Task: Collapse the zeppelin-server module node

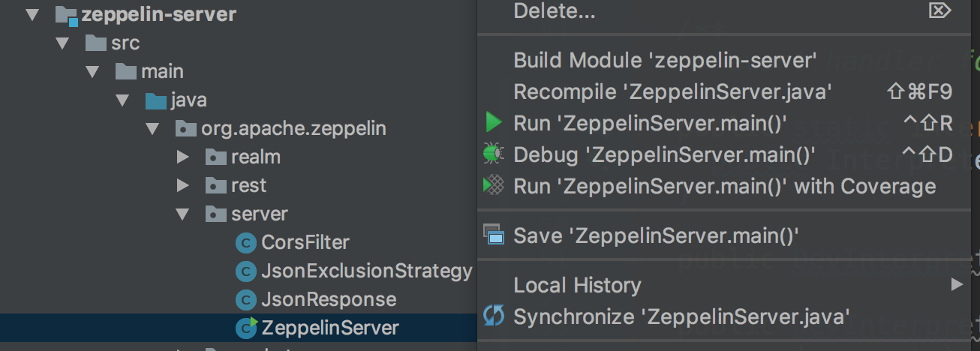Action: coord(32,15)
